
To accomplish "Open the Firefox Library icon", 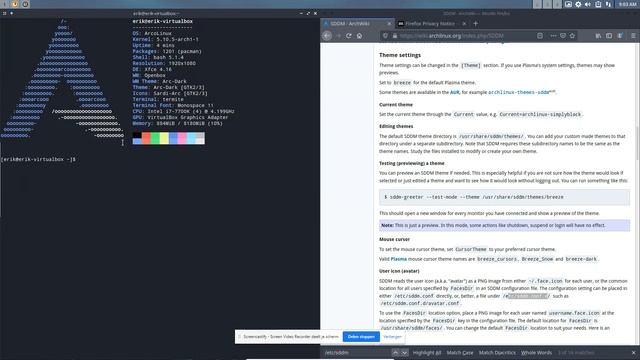I will [598, 36].
